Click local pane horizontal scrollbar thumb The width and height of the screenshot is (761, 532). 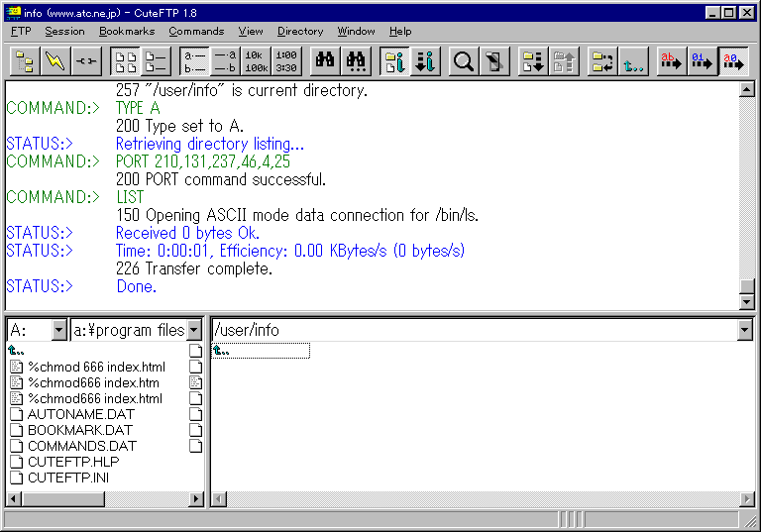(63, 499)
